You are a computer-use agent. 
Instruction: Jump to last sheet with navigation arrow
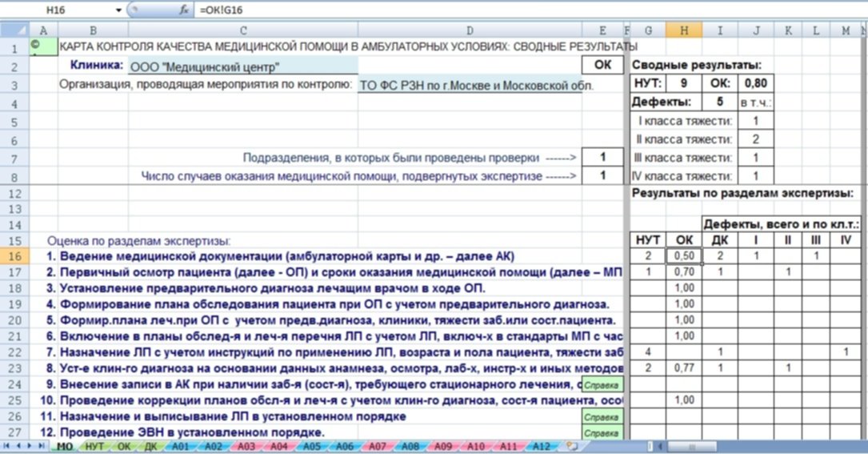41,445
